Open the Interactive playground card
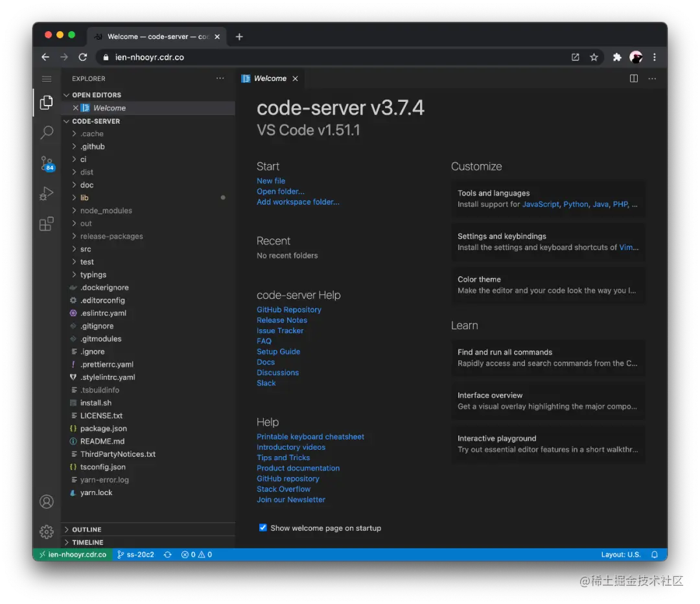The width and height of the screenshot is (700, 604). 548,444
